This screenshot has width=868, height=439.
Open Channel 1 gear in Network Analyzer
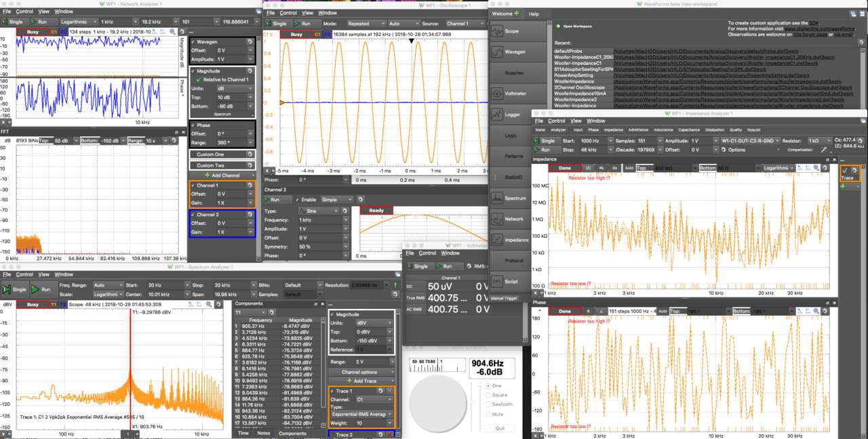pos(250,185)
